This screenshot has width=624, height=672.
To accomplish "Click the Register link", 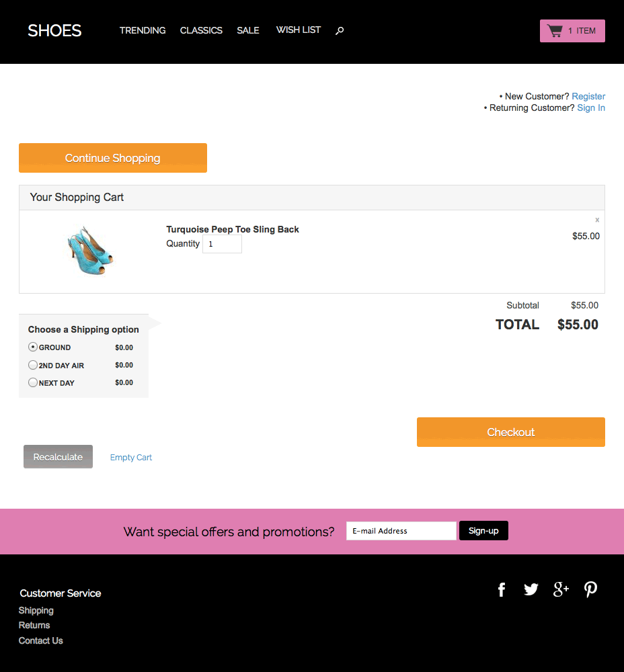I will pos(588,96).
